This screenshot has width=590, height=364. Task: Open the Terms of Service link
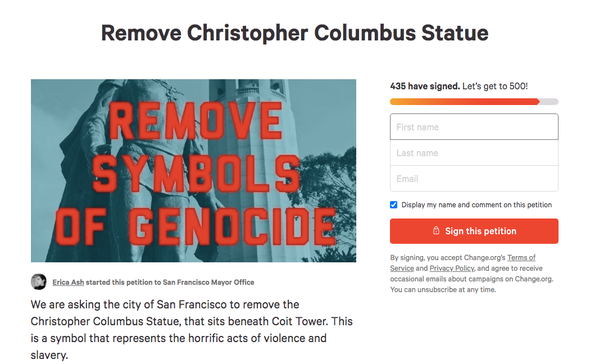point(521,258)
